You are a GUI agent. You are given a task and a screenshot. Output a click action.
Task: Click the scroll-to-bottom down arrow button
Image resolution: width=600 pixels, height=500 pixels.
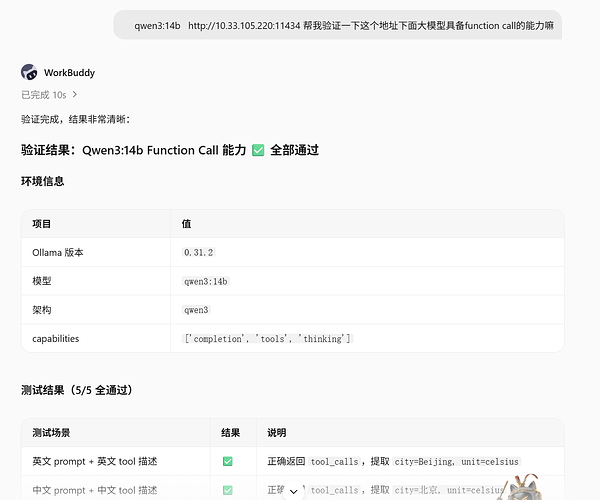(293, 492)
